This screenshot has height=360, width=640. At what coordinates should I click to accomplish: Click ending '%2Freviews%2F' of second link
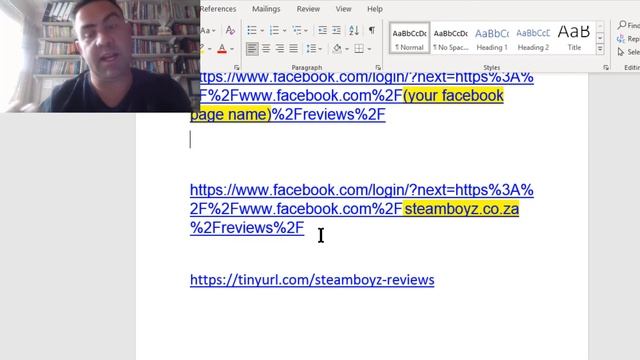tap(247, 228)
